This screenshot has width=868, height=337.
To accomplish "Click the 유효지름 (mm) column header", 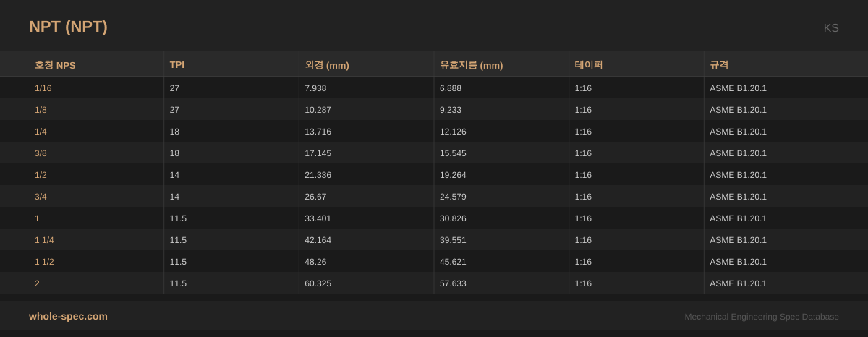I will (x=471, y=65).
